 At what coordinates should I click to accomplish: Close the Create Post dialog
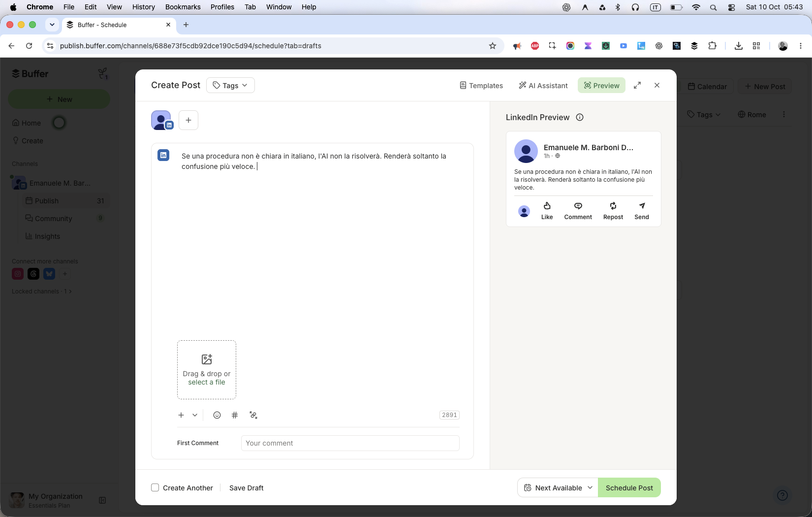657,85
